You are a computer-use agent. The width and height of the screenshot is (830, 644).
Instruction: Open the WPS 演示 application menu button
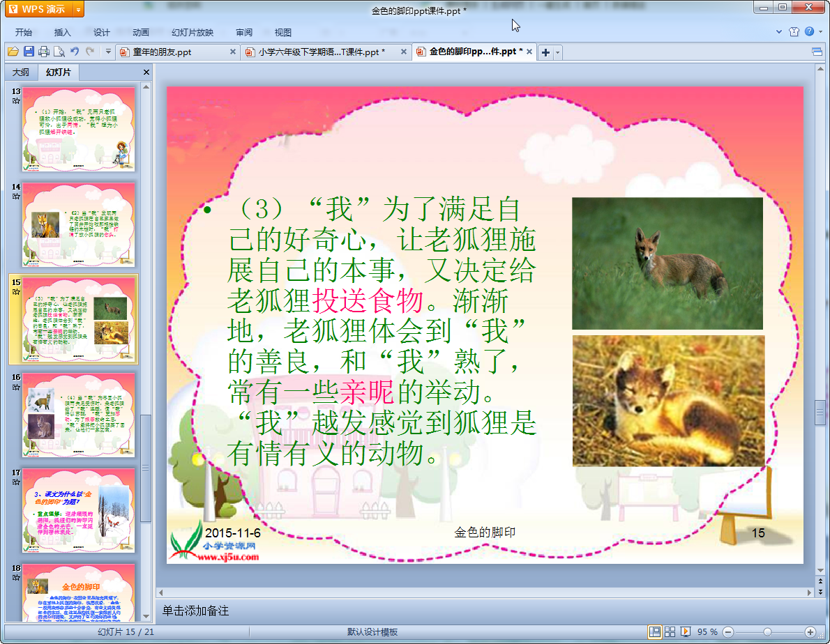38,9
